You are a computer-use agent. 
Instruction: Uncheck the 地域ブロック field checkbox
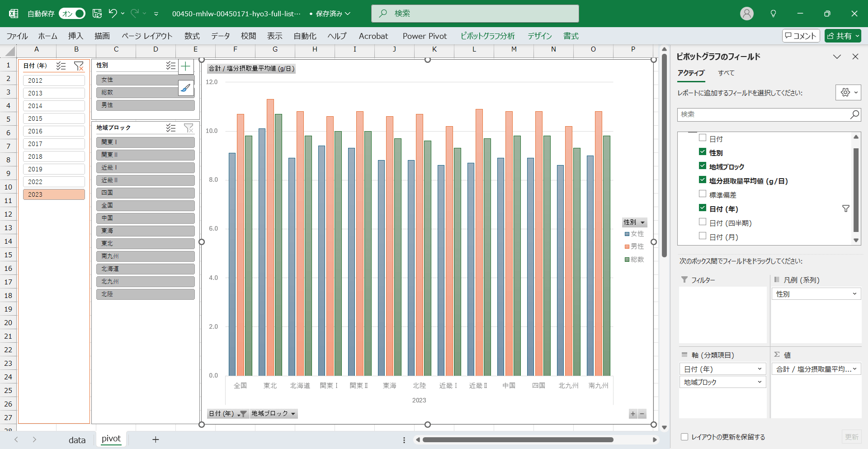[703, 166]
